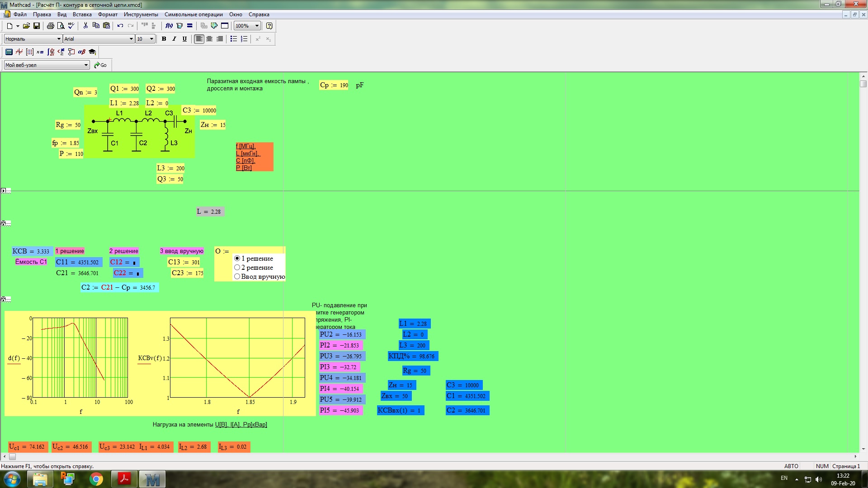Open the Graph palette
This screenshot has width=868, height=488.
tap(19, 52)
